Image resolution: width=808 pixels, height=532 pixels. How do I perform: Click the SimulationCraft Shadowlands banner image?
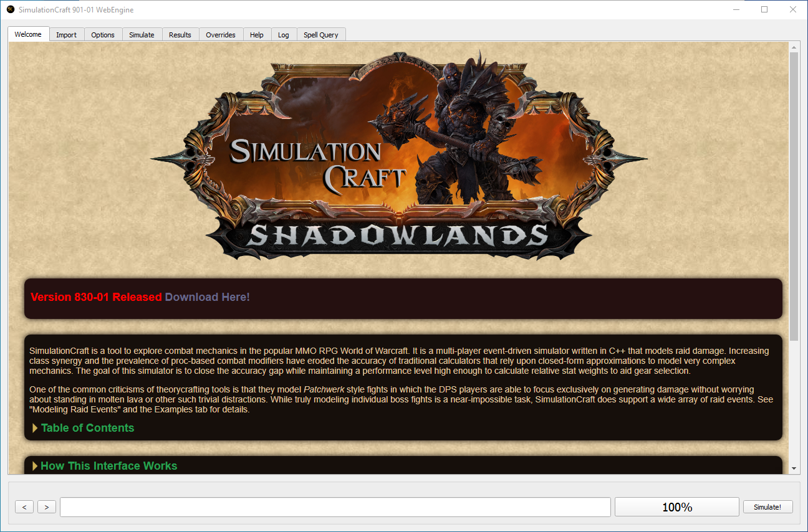pyautogui.click(x=399, y=154)
